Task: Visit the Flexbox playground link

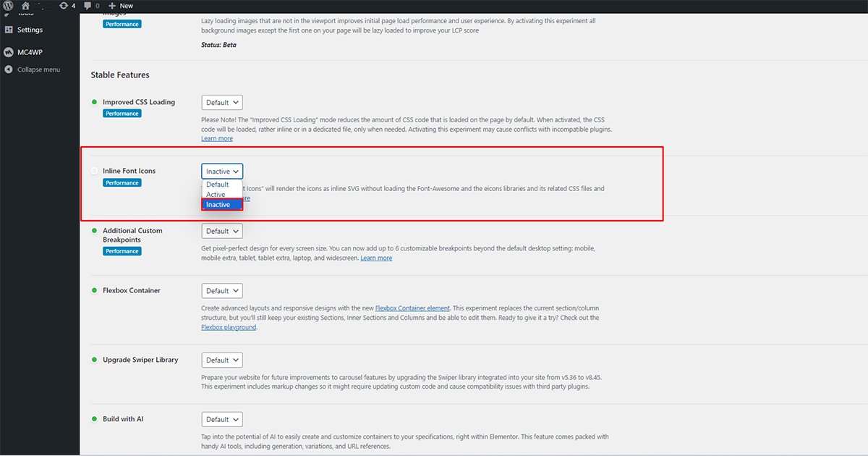Action: click(229, 327)
